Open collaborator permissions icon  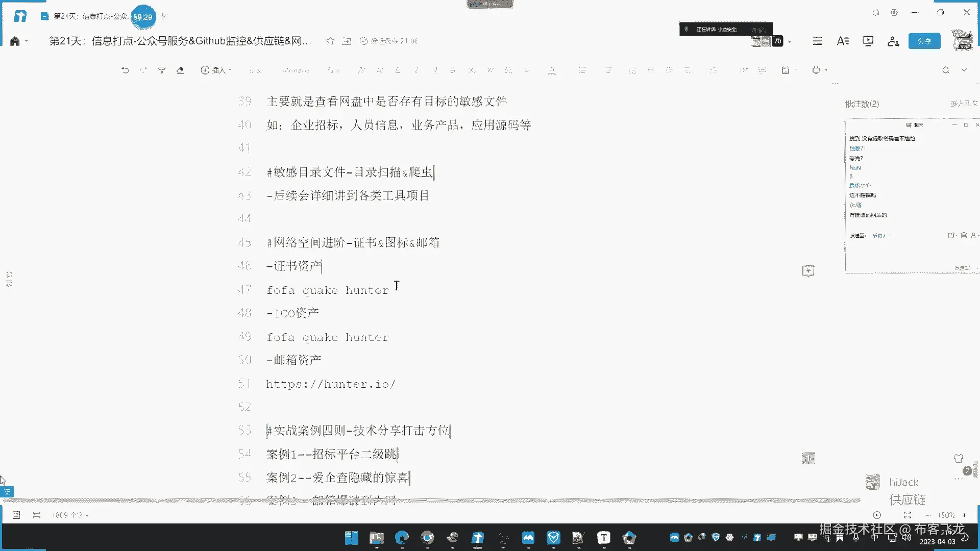(893, 41)
